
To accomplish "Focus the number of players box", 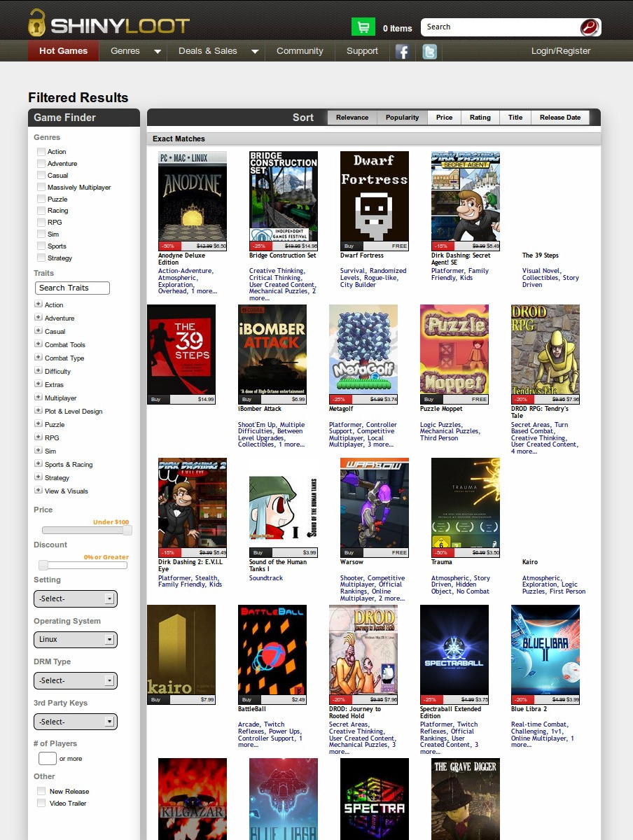I will [x=47, y=758].
